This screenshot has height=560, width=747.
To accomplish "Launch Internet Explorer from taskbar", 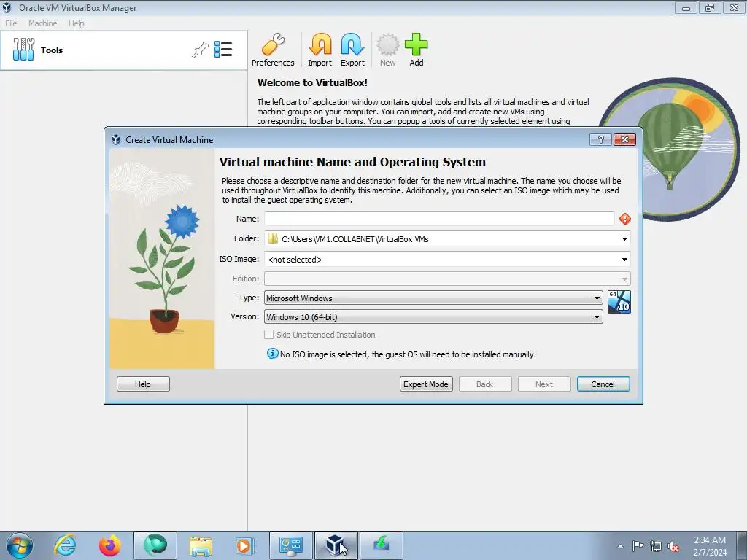I will [65, 545].
